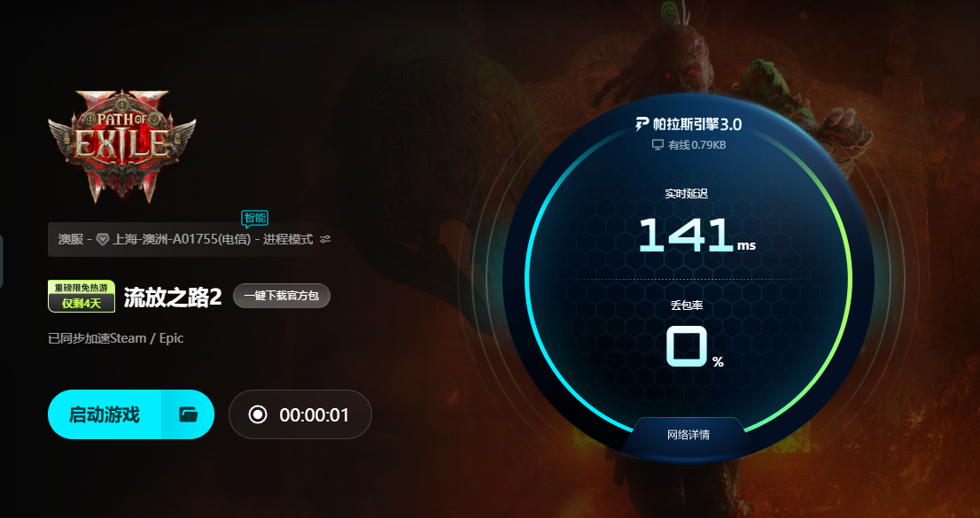This screenshot has width=980, height=518.
Task: Click the 已同步加速Steam / Epic text
Action: (115, 338)
